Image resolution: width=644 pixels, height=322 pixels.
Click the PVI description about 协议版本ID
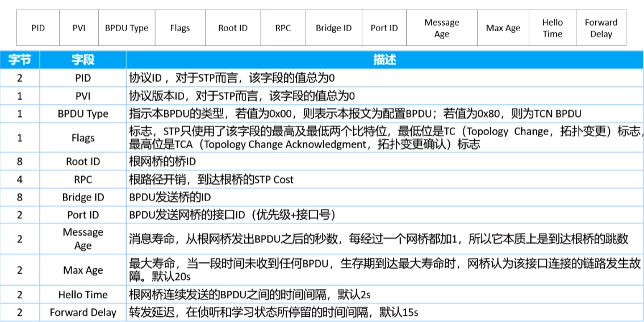pyautogui.click(x=385, y=96)
